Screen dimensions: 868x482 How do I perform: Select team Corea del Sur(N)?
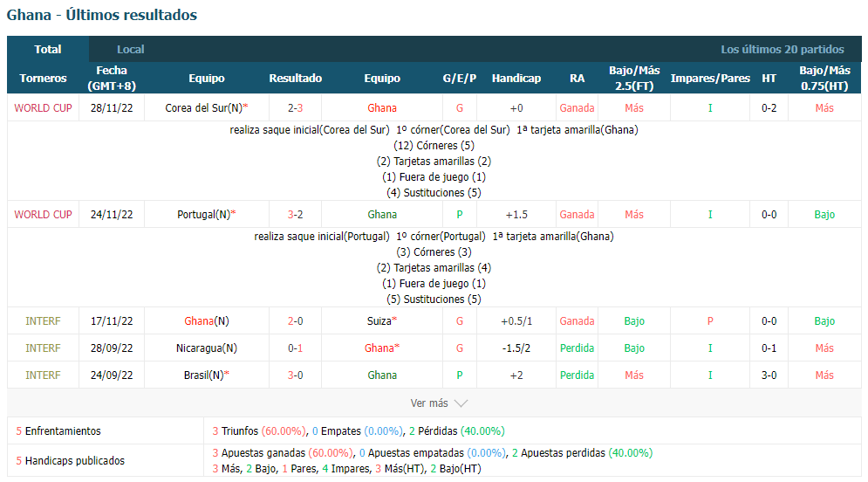[x=204, y=108]
